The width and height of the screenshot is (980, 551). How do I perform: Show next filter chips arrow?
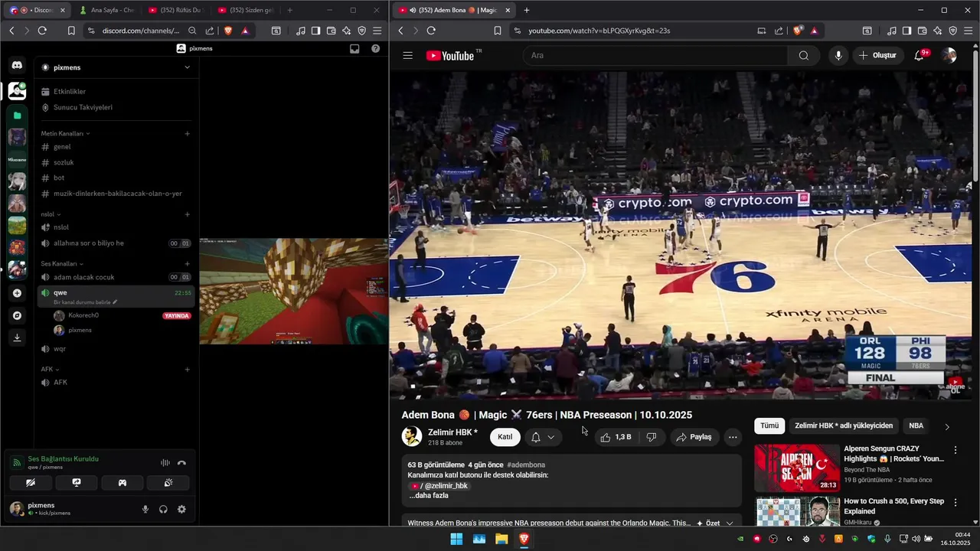point(947,426)
